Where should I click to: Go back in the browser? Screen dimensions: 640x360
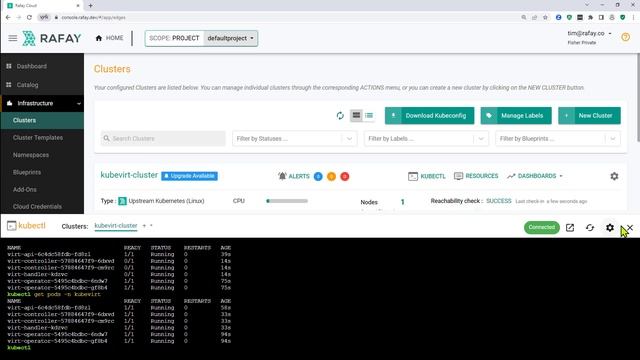pos(8,18)
